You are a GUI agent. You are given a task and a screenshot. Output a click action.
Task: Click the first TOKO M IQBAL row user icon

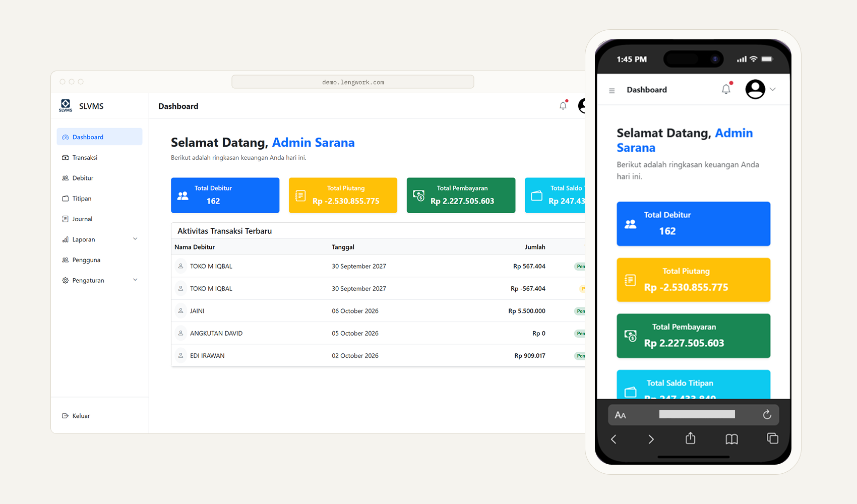[180, 266]
